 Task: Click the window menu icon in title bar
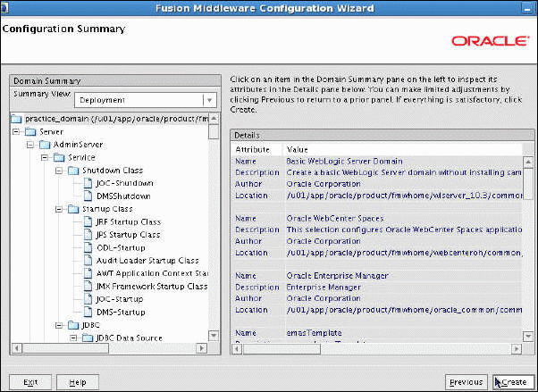(4, 8)
